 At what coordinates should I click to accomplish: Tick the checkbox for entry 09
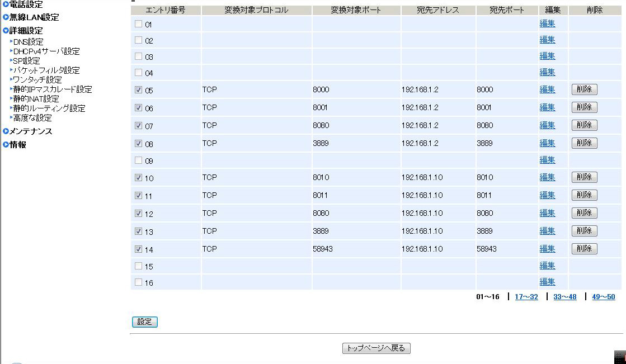(139, 160)
